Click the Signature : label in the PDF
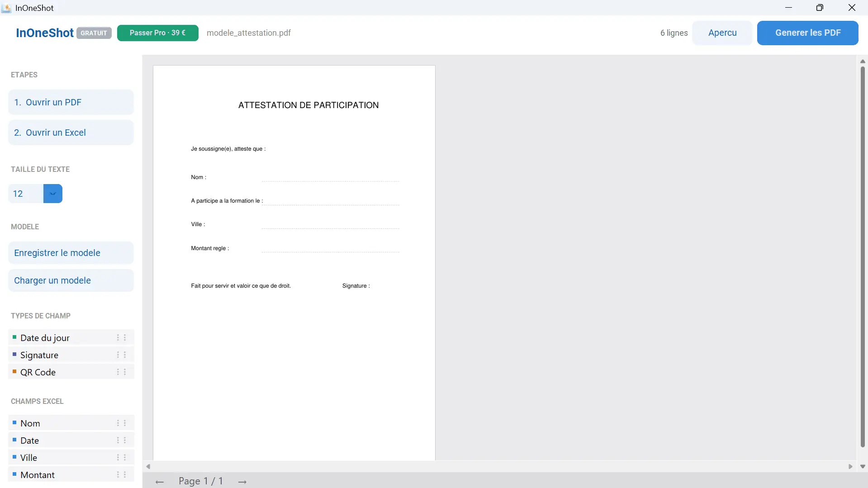The width and height of the screenshot is (868, 488). click(x=356, y=286)
